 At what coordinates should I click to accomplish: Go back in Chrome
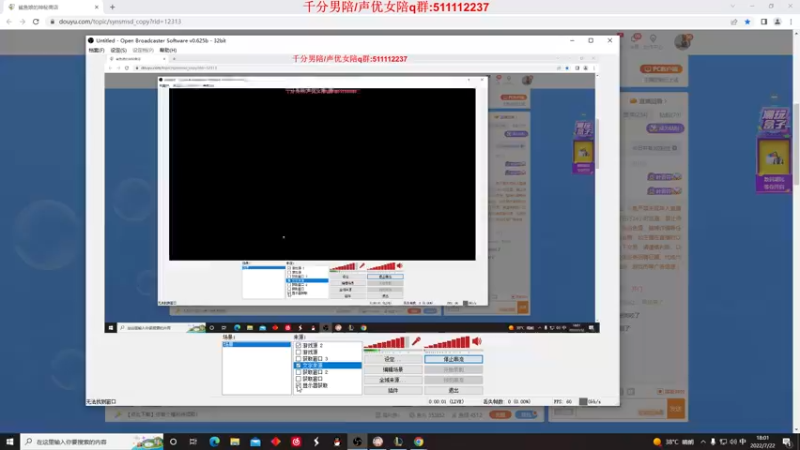[9, 21]
